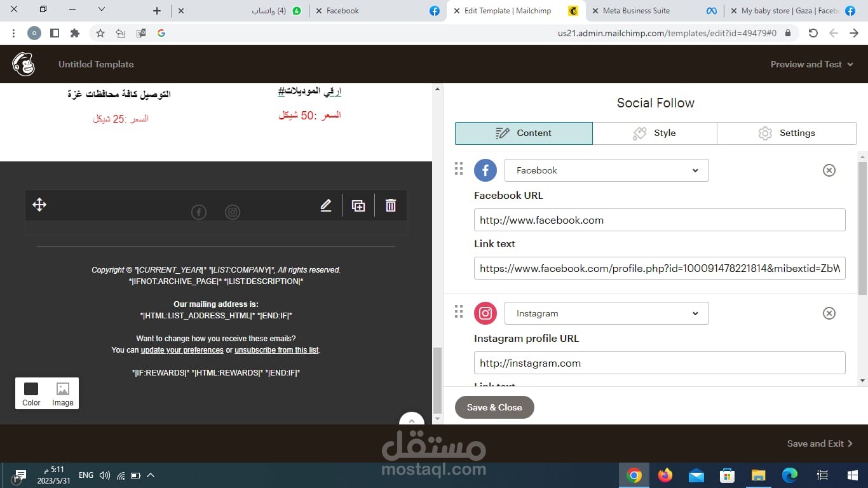Open the Facebook service dropdown
868x488 pixels.
pos(606,170)
